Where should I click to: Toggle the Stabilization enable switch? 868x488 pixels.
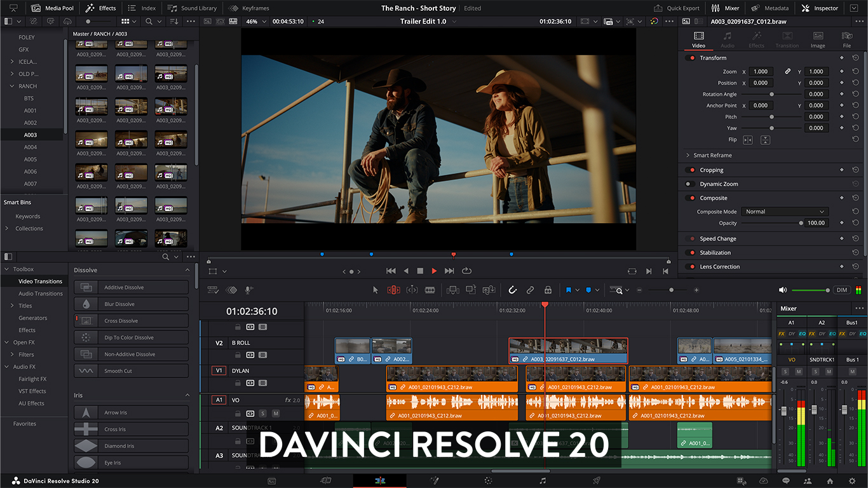coord(691,253)
